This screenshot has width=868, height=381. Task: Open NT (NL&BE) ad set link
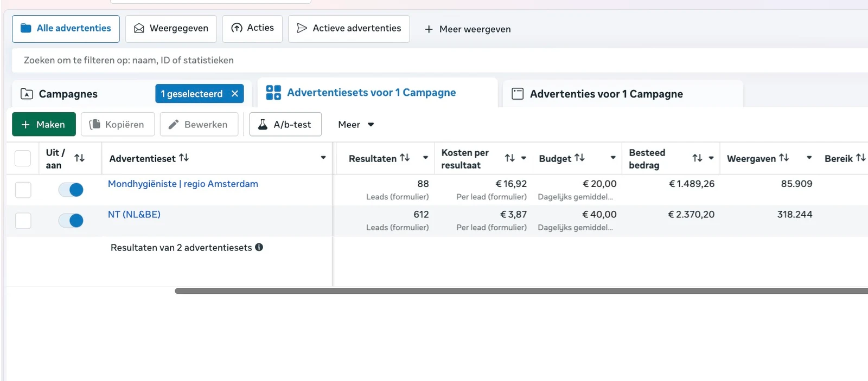tap(134, 215)
